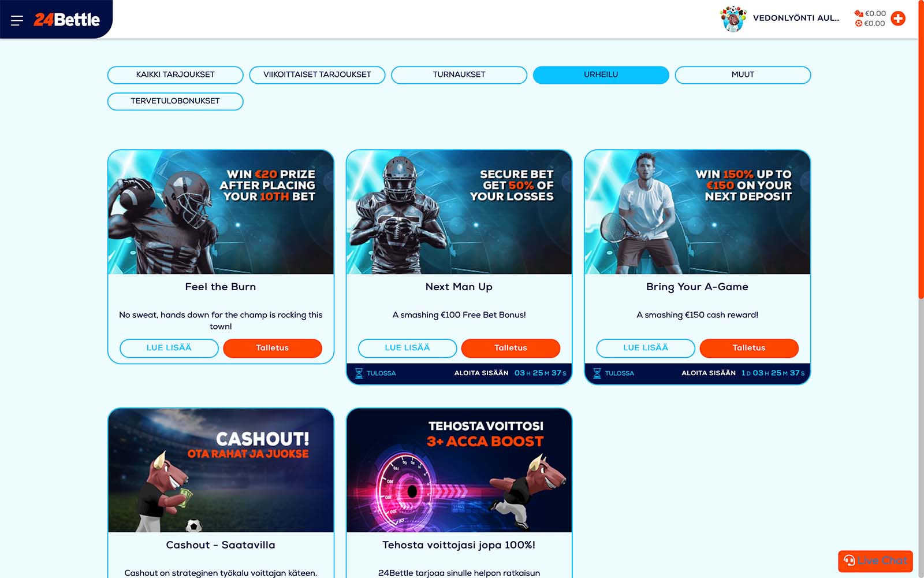
Task: Select the Tervetulobonukset tab
Action: (x=175, y=101)
